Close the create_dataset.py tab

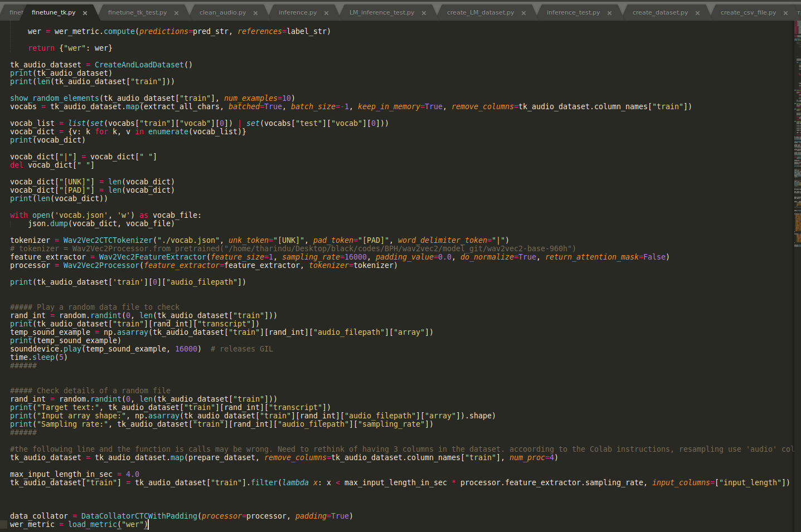pos(697,13)
